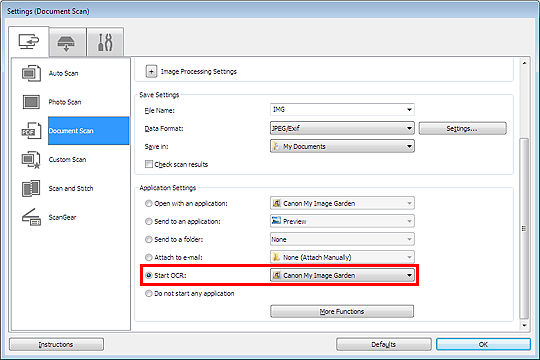
Task: Expand Image Processing Settings section
Action: pos(151,72)
